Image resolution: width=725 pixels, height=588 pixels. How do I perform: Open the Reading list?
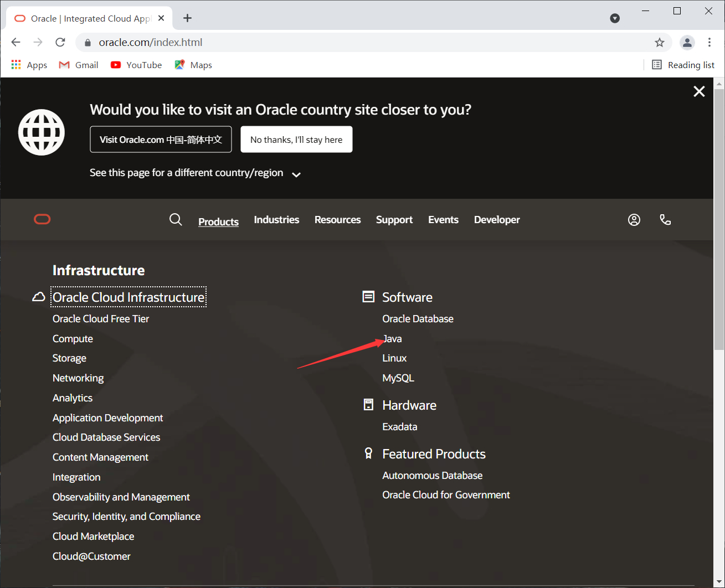pos(683,65)
